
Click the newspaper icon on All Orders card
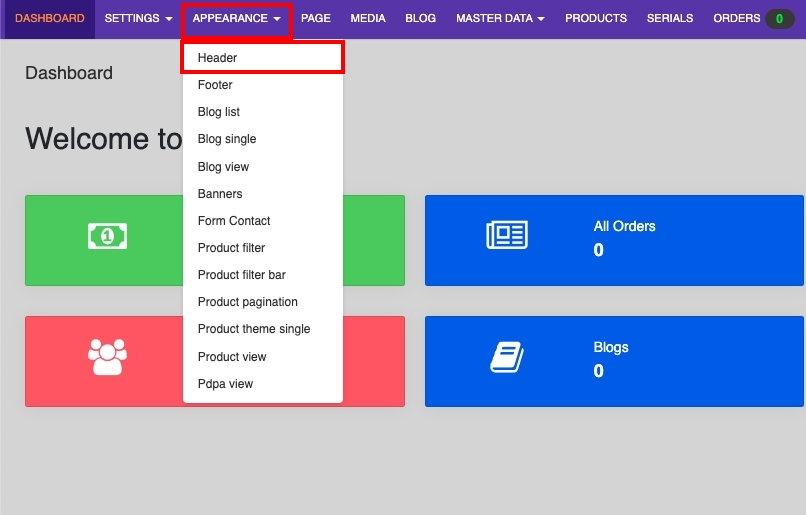pos(507,236)
